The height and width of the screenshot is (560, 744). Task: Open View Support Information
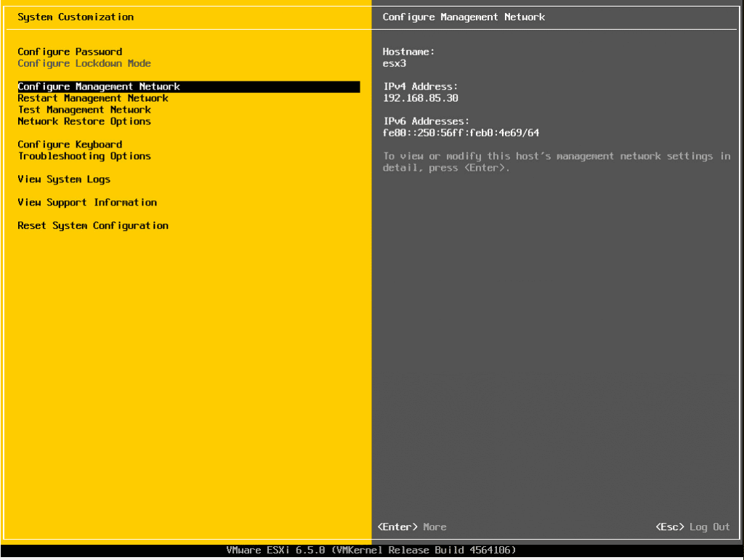(x=86, y=202)
